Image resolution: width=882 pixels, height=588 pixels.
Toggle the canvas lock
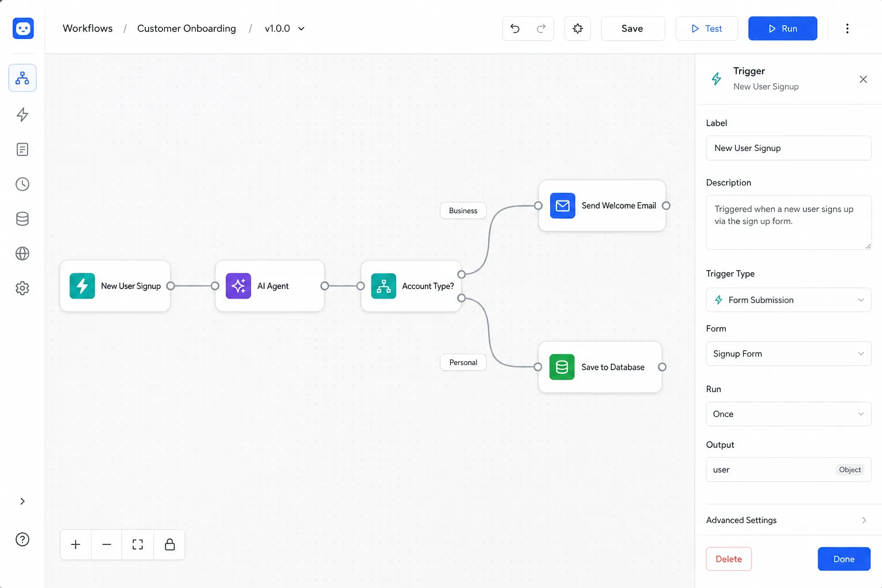coord(170,544)
